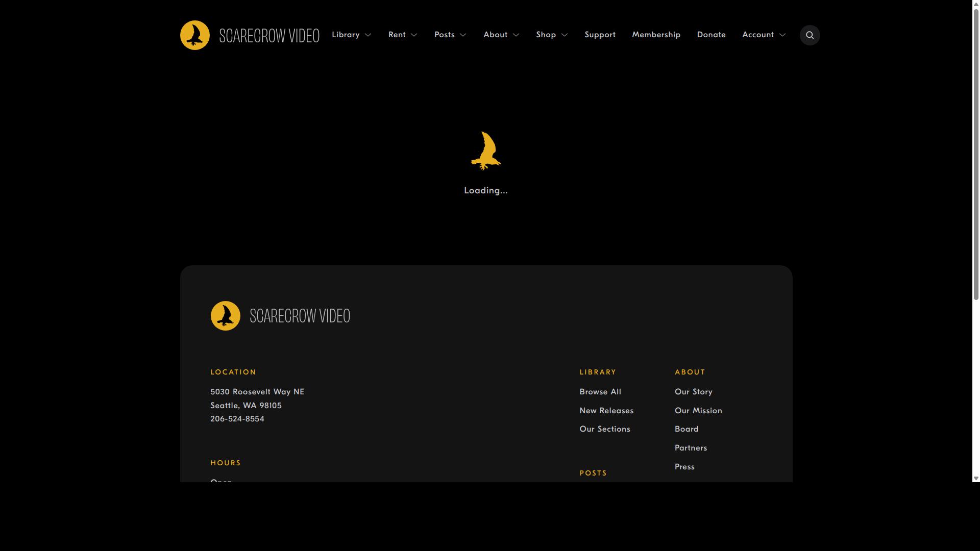Open Our Sections footer link
Screen dimensions: 980x551
pos(605,429)
